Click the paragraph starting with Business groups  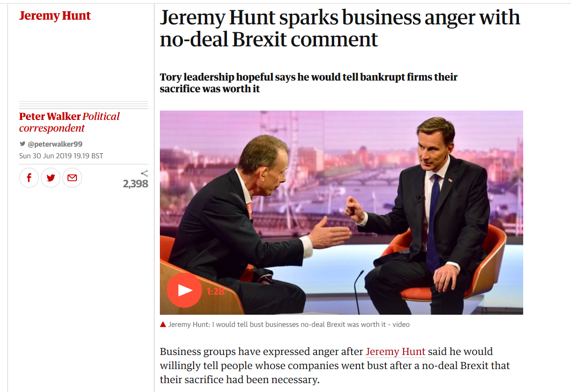[x=334, y=365]
